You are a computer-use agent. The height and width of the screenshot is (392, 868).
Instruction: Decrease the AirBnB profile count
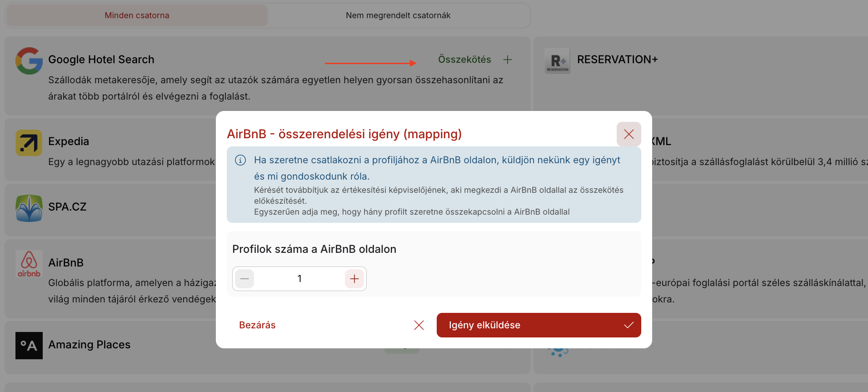244,279
